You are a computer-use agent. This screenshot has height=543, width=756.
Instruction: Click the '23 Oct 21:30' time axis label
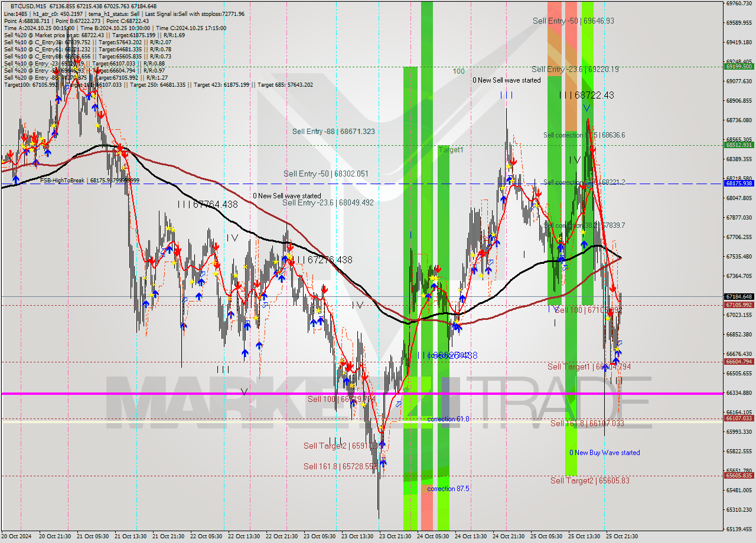tap(395, 537)
